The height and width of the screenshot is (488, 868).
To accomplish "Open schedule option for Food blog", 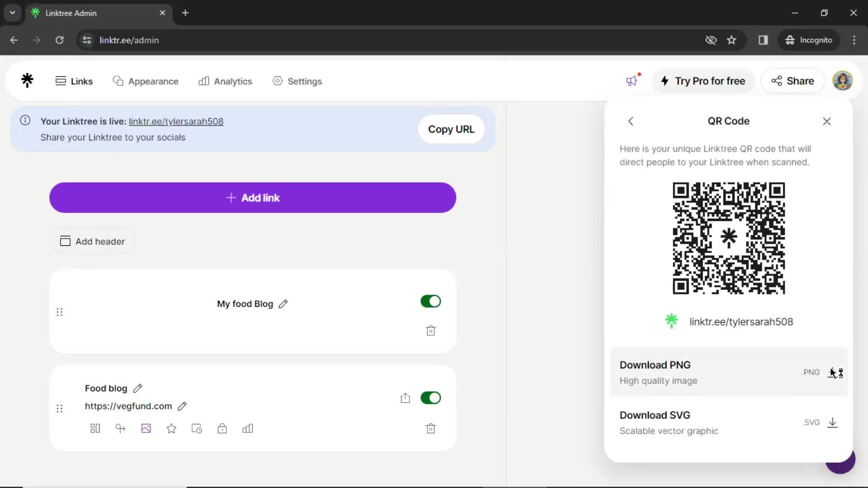I will coord(197,428).
